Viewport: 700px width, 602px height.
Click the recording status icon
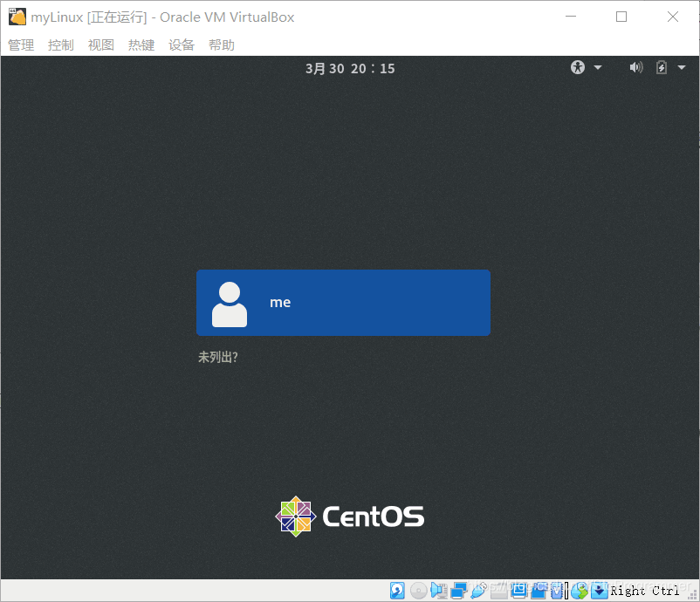[x=539, y=591]
